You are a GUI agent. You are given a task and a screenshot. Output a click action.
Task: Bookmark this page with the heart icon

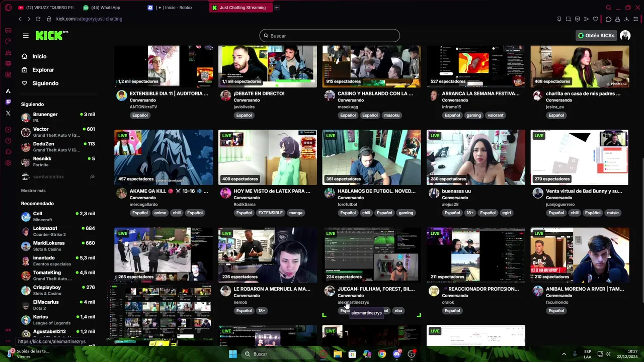click(x=596, y=19)
